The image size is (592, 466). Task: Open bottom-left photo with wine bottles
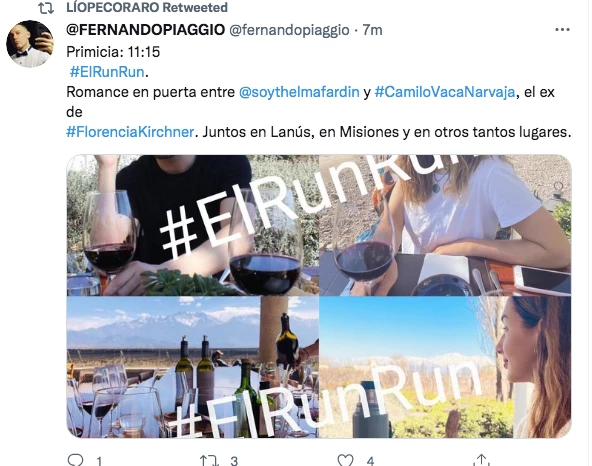coord(193,367)
